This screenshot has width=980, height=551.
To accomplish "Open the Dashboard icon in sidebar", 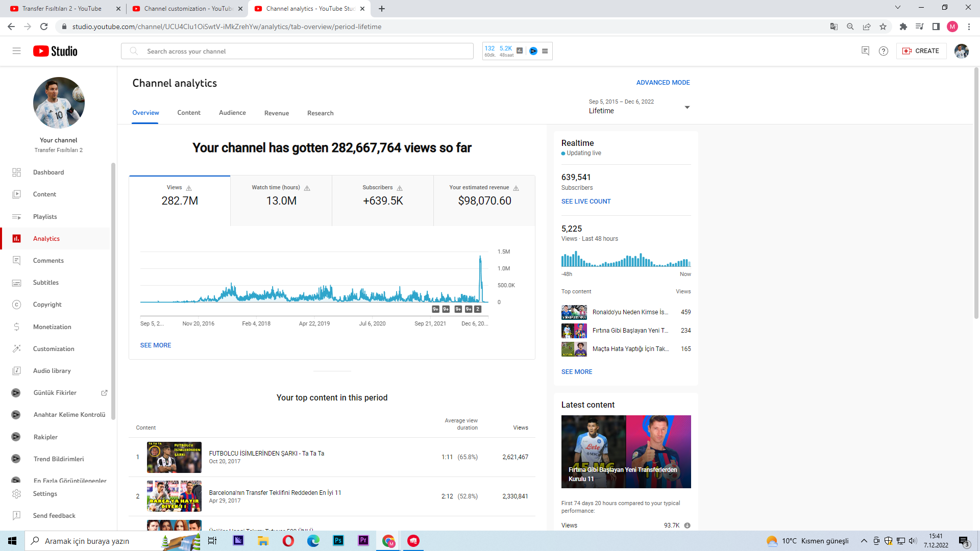I will (x=16, y=172).
